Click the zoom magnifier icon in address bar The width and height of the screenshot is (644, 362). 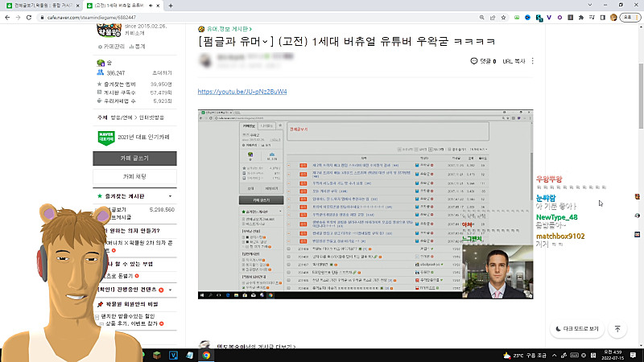(481, 18)
